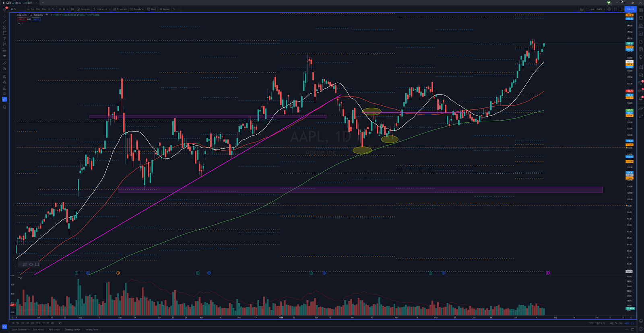Open a new tab with plus button
The width and height of the screenshot is (644, 333).
(x=43, y=3)
